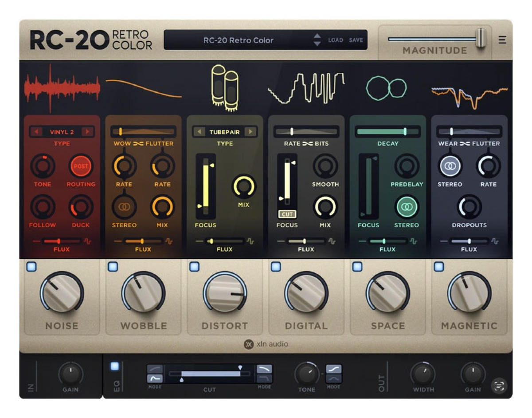Click the Wow RATE knob
Viewport: 532px width, 418px height.
124,166
